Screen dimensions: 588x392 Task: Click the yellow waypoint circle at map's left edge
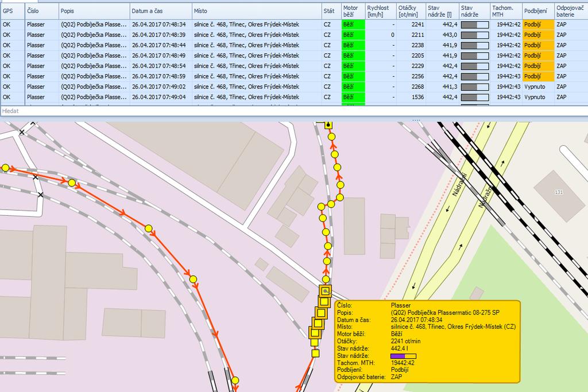coord(5,168)
